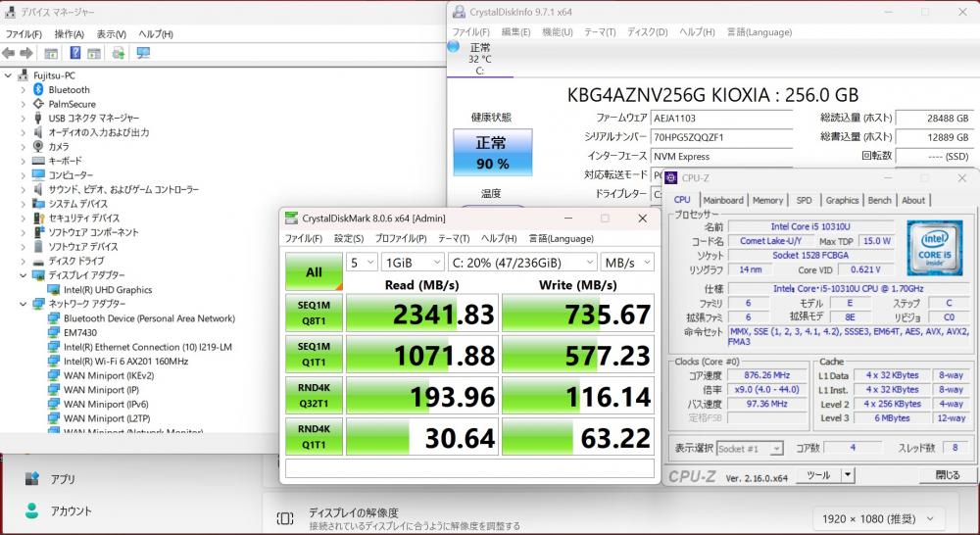This screenshot has height=535, width=980.
Task: Click the 2341.83 read result cell
Action: (421, 314)
